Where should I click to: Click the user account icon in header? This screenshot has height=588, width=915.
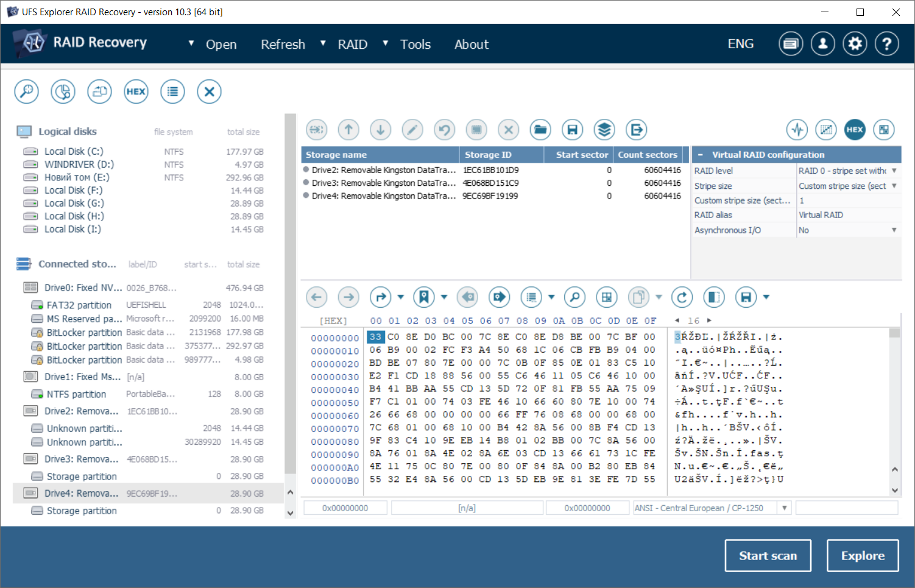pos(823,44)
